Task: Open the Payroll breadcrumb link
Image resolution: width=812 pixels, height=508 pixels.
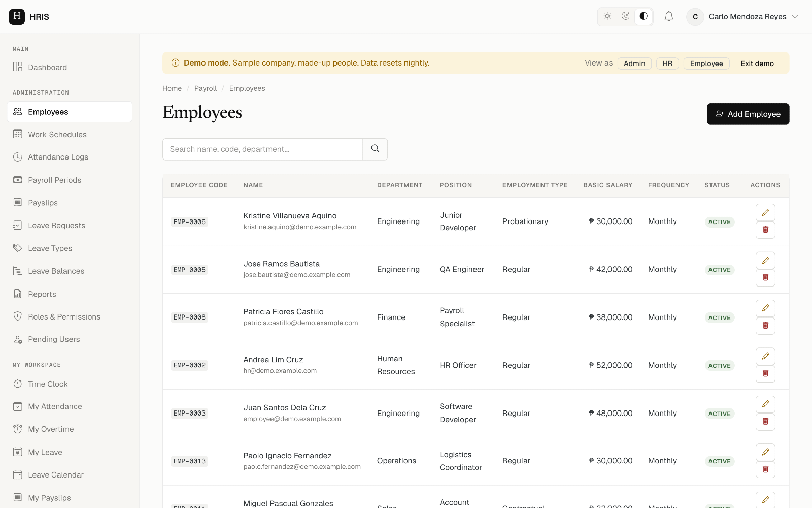Action: coord(206,88)
